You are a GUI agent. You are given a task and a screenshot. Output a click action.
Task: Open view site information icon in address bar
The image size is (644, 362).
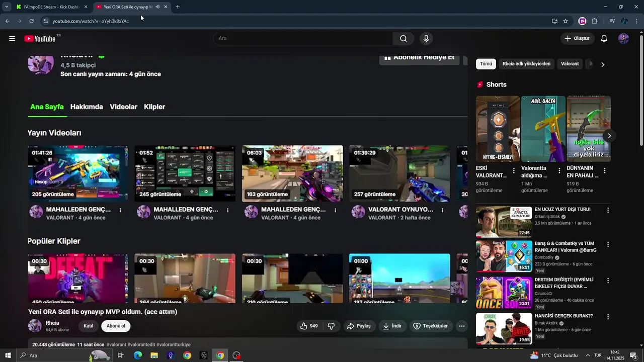(46, 21)
